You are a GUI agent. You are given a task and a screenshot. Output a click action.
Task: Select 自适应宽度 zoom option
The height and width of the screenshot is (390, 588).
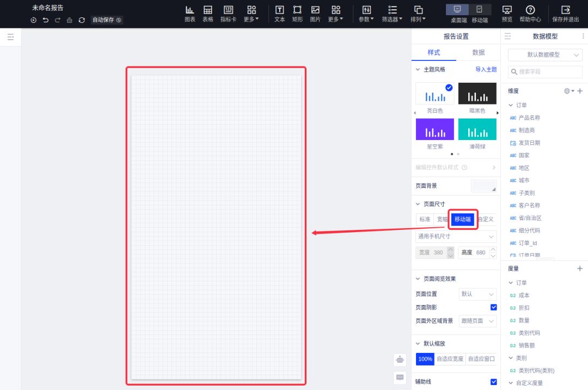(x=450, y=359)
